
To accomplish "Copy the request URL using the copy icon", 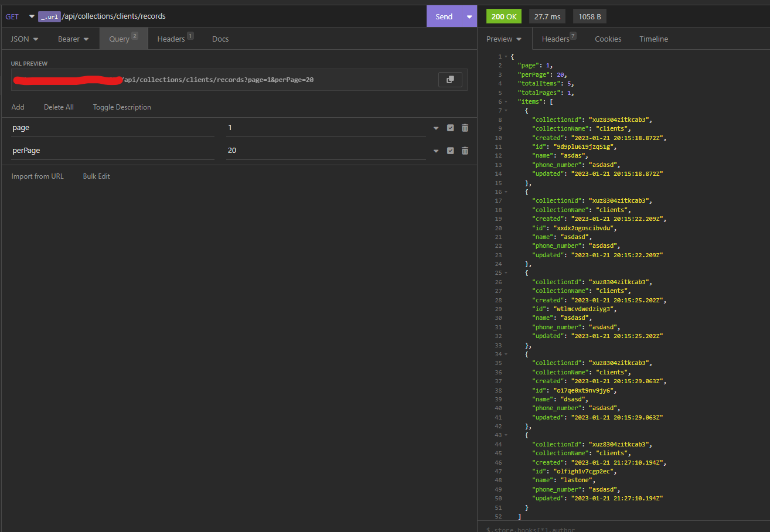I will pyautogui.click(x=450, y=79).
